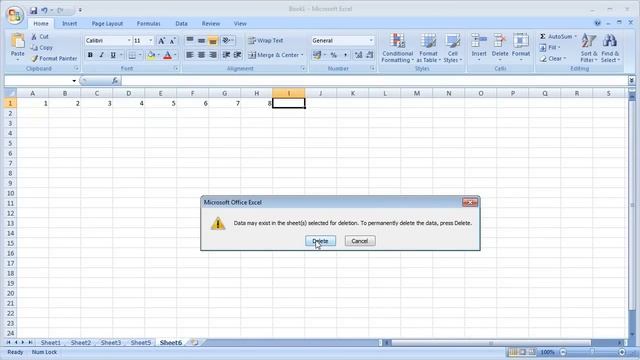The width and height of the screenshot is (640, 360).
Task: Apply percent style format
Action: 334,55
